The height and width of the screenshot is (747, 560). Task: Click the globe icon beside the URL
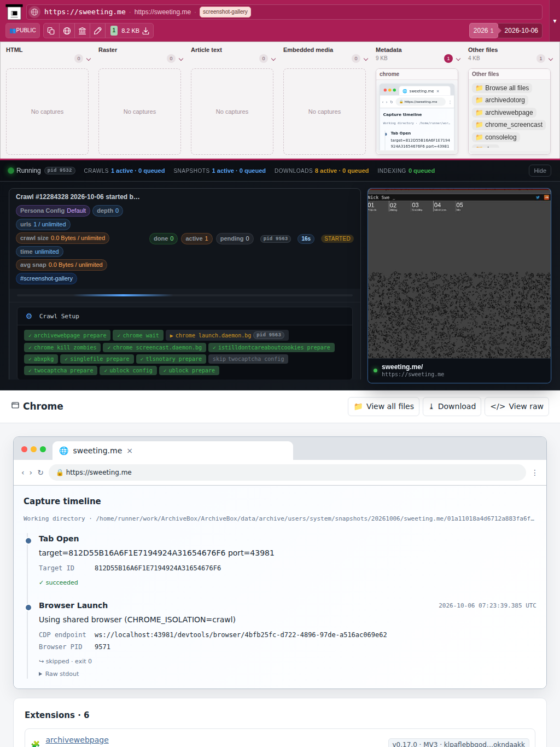34,12
